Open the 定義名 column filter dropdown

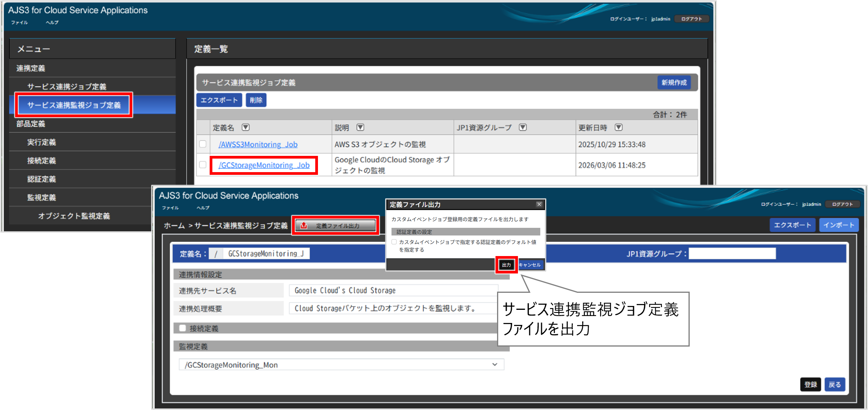coord(246,127)
